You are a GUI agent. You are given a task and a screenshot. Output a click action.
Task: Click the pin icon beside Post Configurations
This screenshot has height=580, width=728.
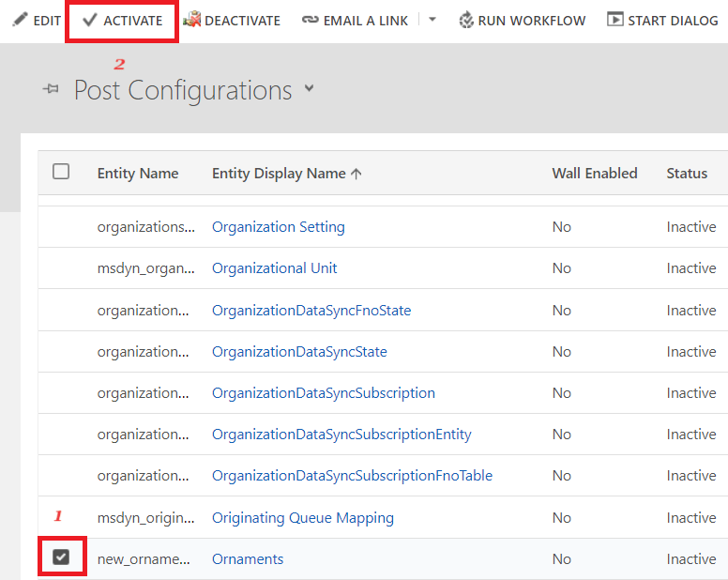51,90
